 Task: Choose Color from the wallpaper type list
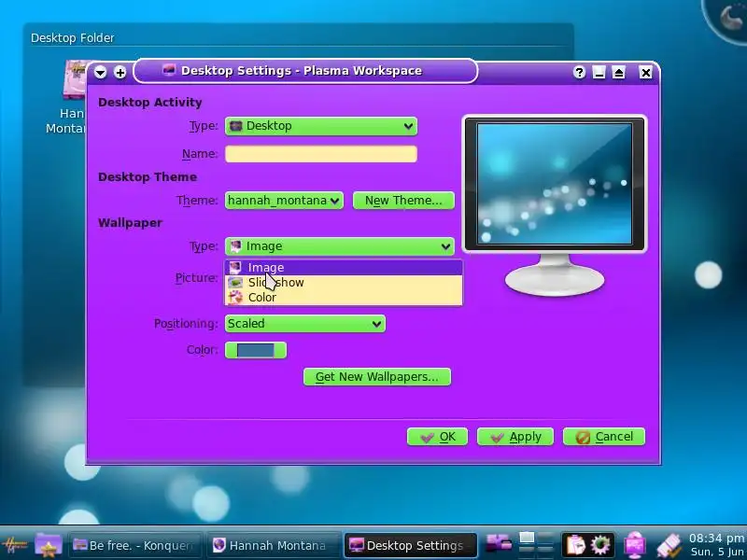point(343,297)
